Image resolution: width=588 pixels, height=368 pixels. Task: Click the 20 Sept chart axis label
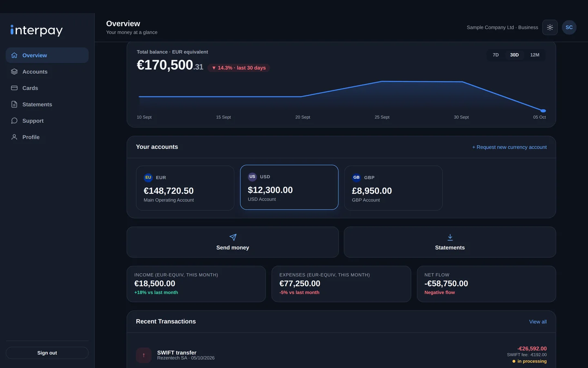click(x=303, y=117)
